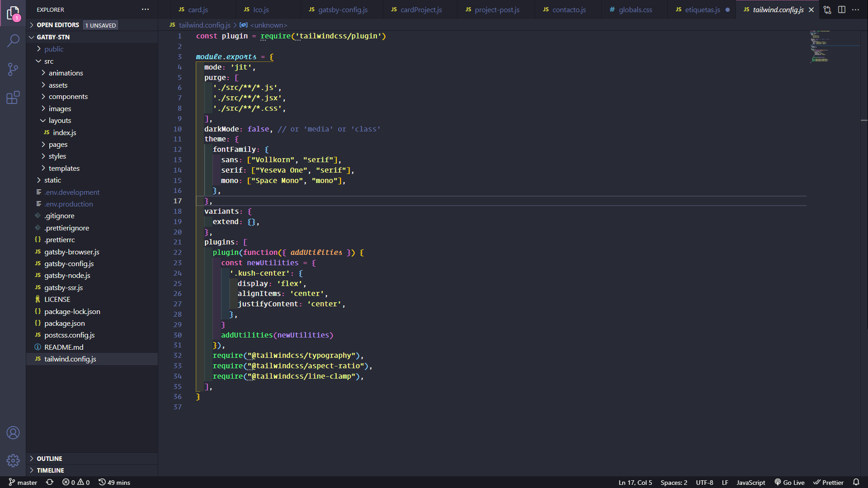Open gatsby-node.js file
This screenshot has height=488, width=868.
coord(92,276)
